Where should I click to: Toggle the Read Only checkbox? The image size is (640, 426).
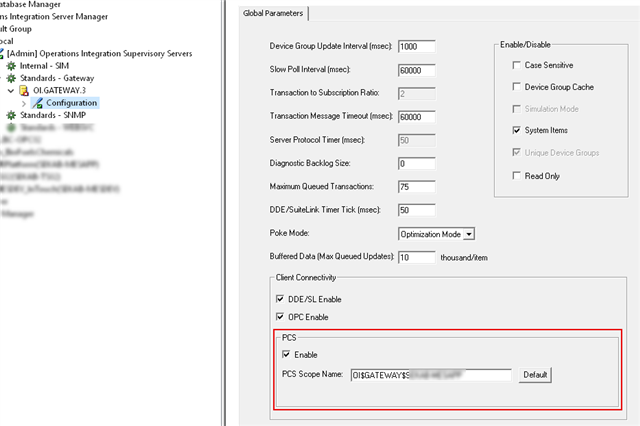pyautogui.click(x=516, y=175)
